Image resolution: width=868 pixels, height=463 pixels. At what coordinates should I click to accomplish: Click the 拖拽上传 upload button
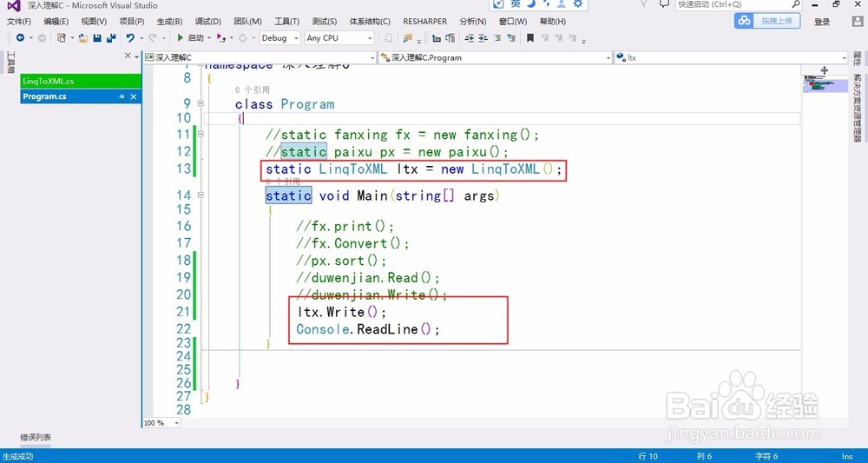point(776,21)
